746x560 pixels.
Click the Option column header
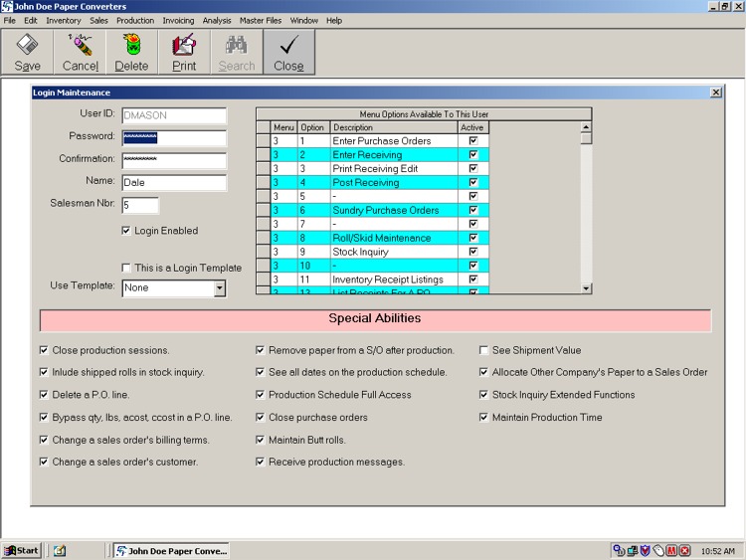pyautogui.click(x=313, y=127)
